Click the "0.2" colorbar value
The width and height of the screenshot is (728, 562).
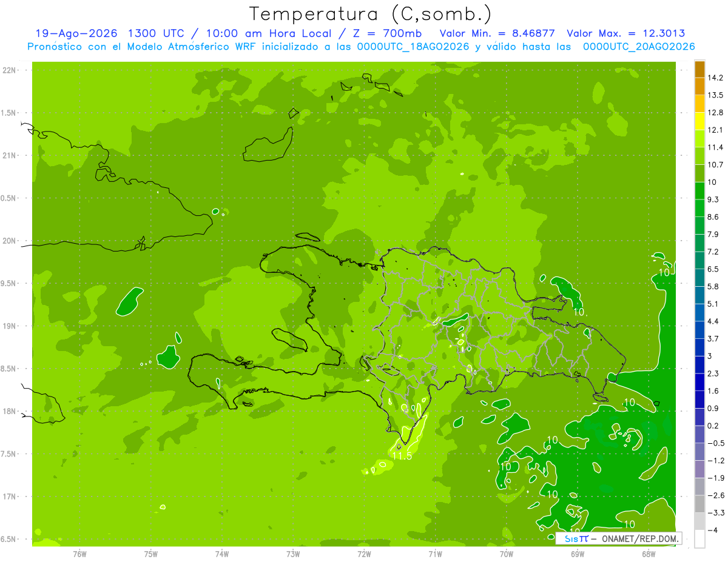(x=713, y=425)
